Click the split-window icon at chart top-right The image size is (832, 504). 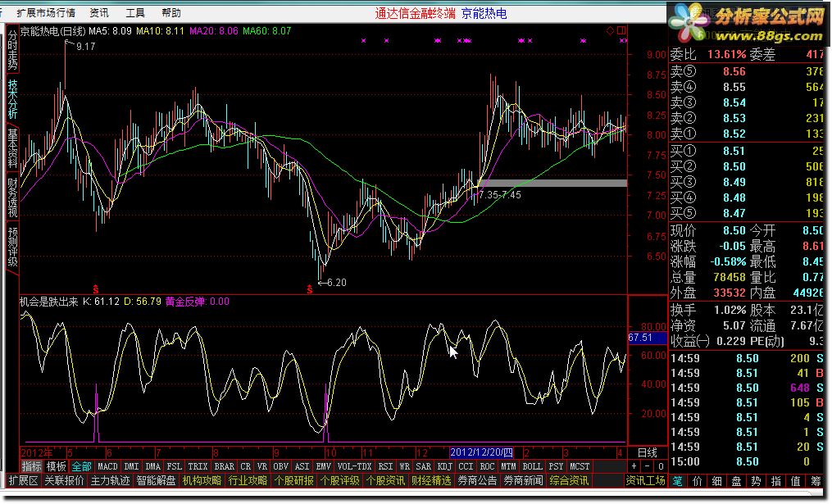click(621, 31)
